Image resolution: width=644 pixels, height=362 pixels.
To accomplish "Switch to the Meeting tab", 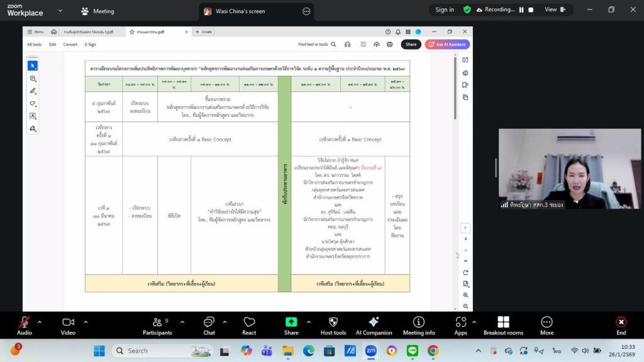I will point(97,11).
